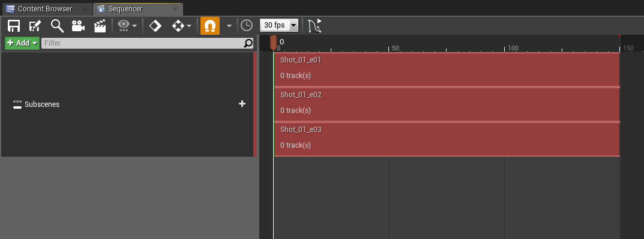Screen dimensions: 644x239
Task: Click the search magnifier in Filter box
Action: [248, 43]
